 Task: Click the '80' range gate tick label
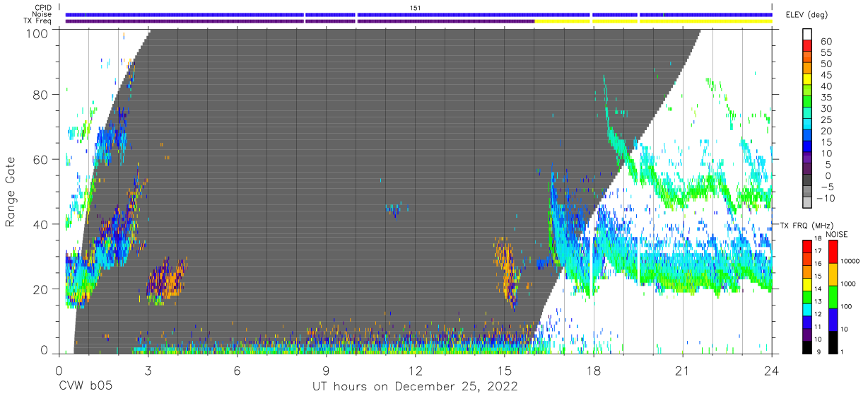tap(41, 95)
